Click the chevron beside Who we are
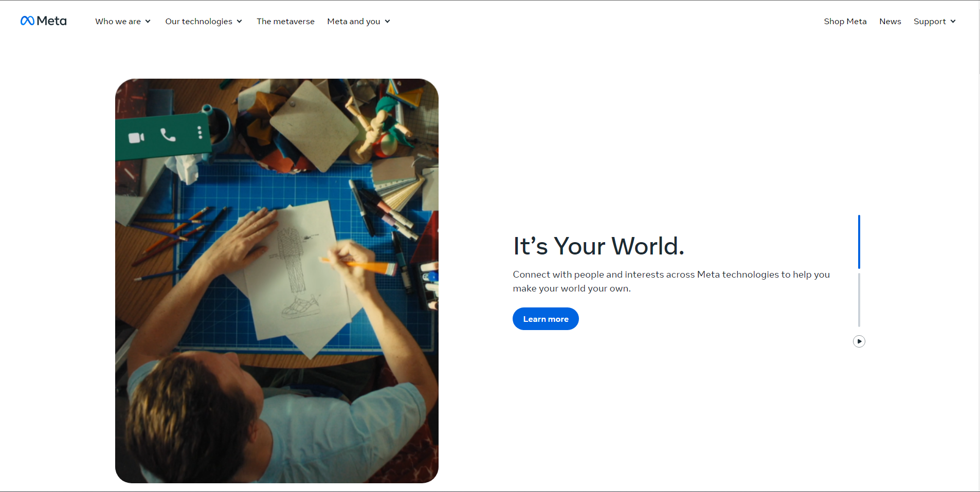This screenshot has height=492, width=980. pos(148,22)
